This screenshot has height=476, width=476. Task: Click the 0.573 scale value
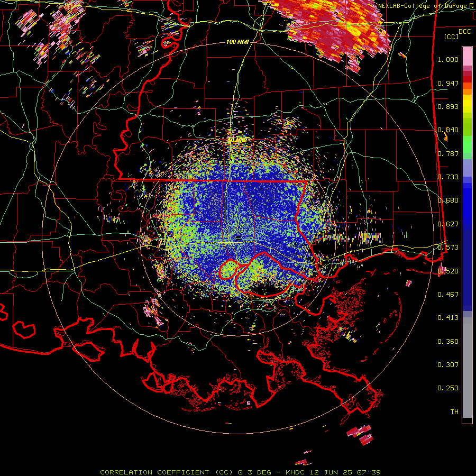(448, 248)
